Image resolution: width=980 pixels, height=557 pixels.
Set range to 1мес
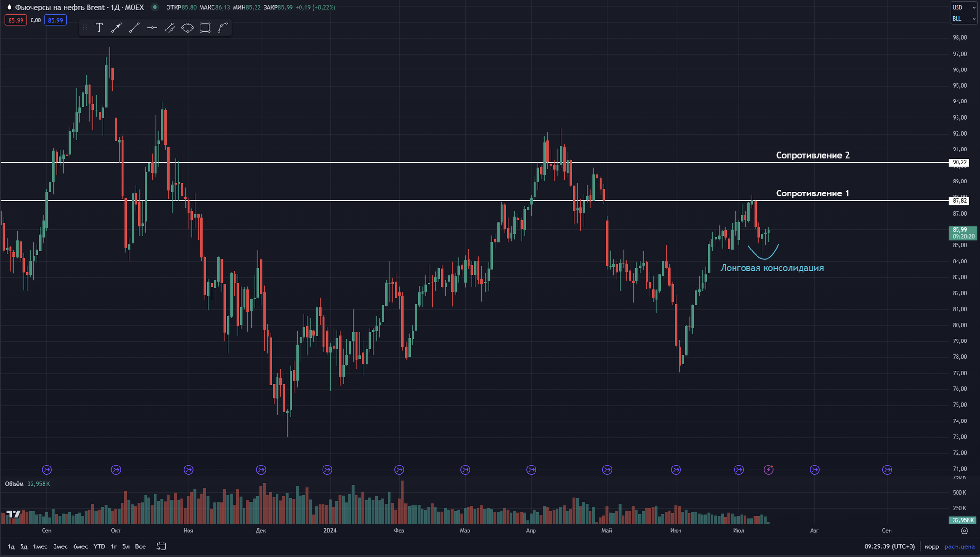[40, 546]
